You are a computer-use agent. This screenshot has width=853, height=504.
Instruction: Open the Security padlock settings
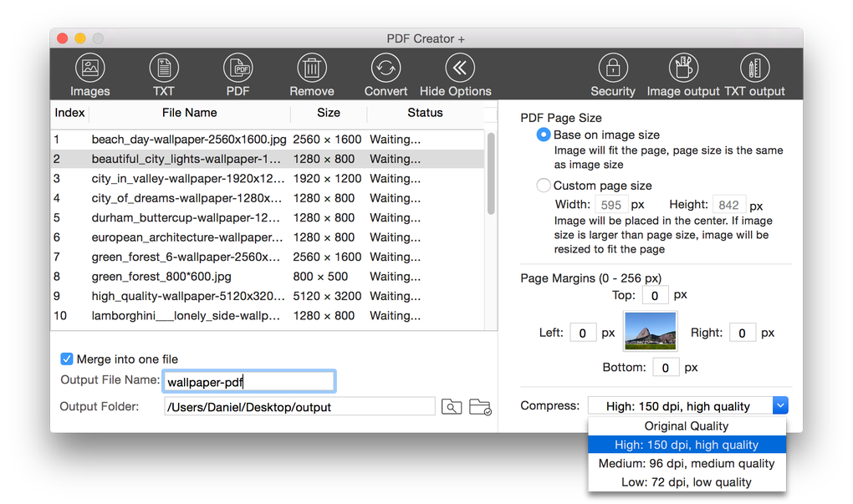pos(613,68)
